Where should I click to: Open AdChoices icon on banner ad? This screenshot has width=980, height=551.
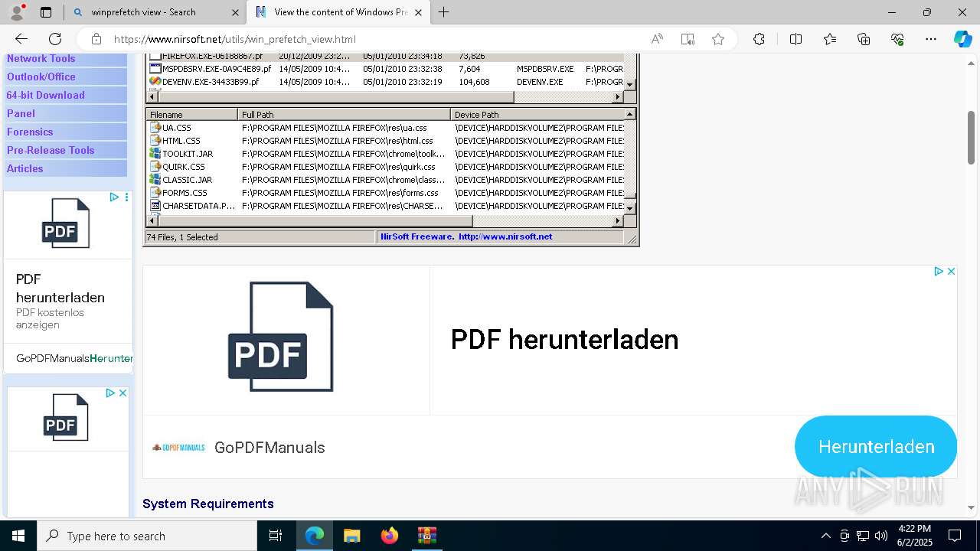[939, 271]
